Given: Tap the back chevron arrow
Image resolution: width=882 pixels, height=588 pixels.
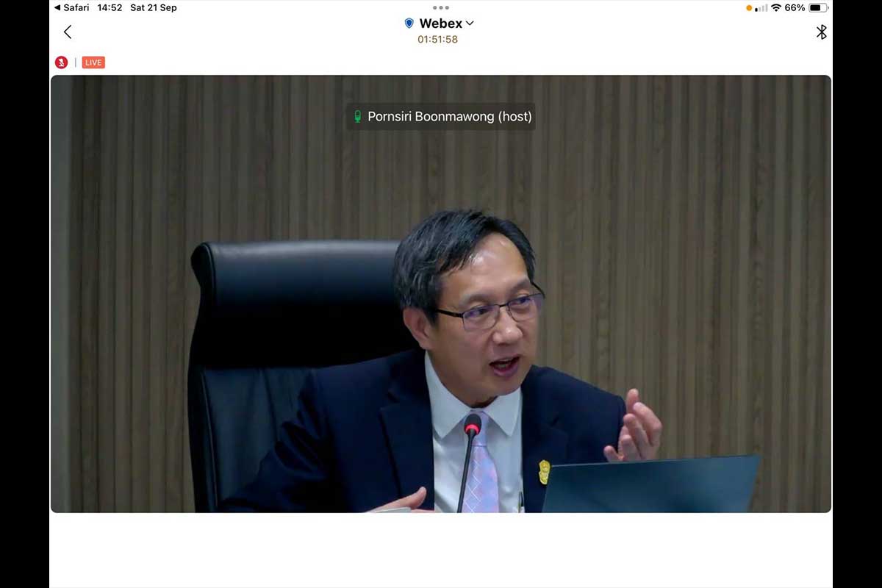Looking at the screenshot, I should pos(68,32).
